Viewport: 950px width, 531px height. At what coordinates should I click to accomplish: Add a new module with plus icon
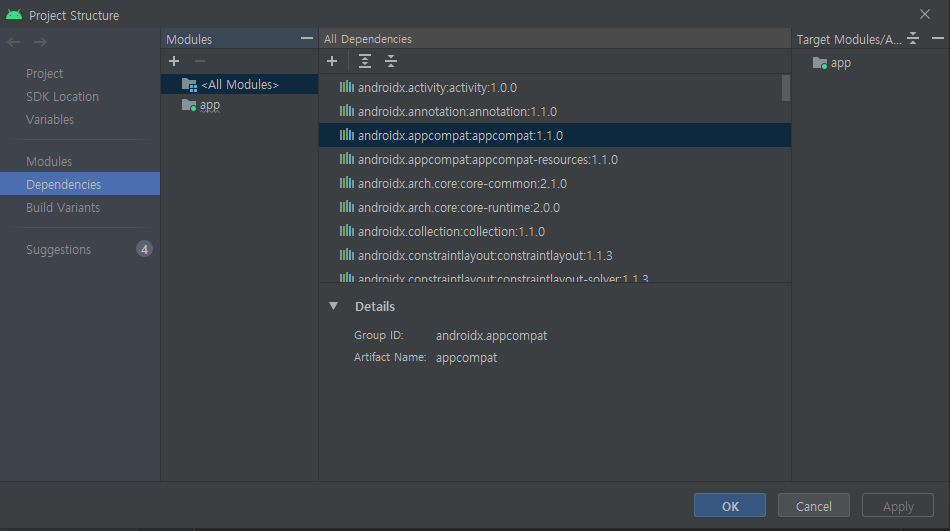pyautogui.click(x=174, y=61)
